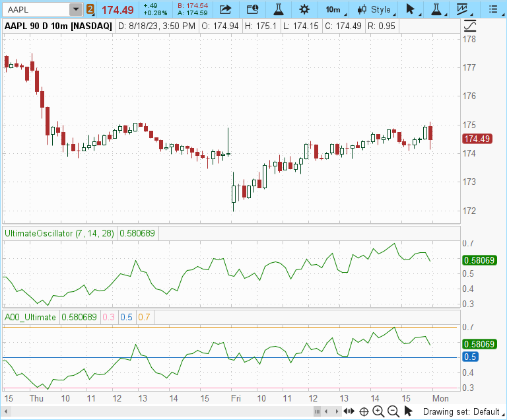507x420 pixels.
Task: Click the small left scroll arrow near thumb
Action: point(326,411)
